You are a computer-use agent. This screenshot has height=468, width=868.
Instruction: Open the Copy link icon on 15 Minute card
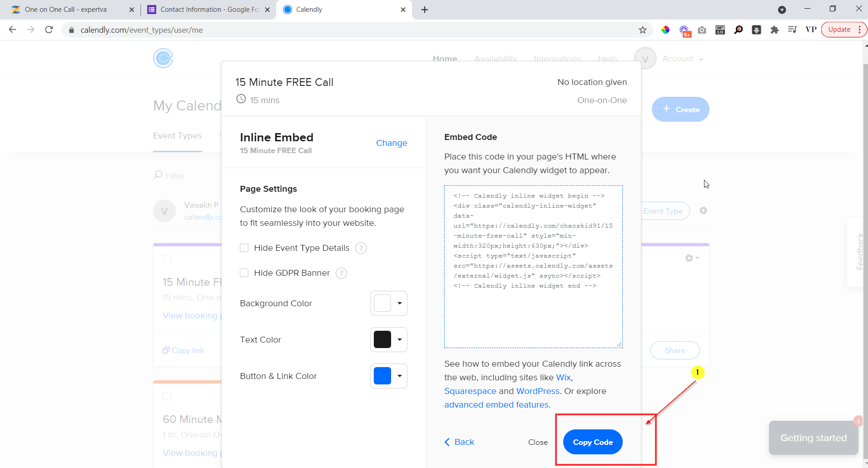166,350
